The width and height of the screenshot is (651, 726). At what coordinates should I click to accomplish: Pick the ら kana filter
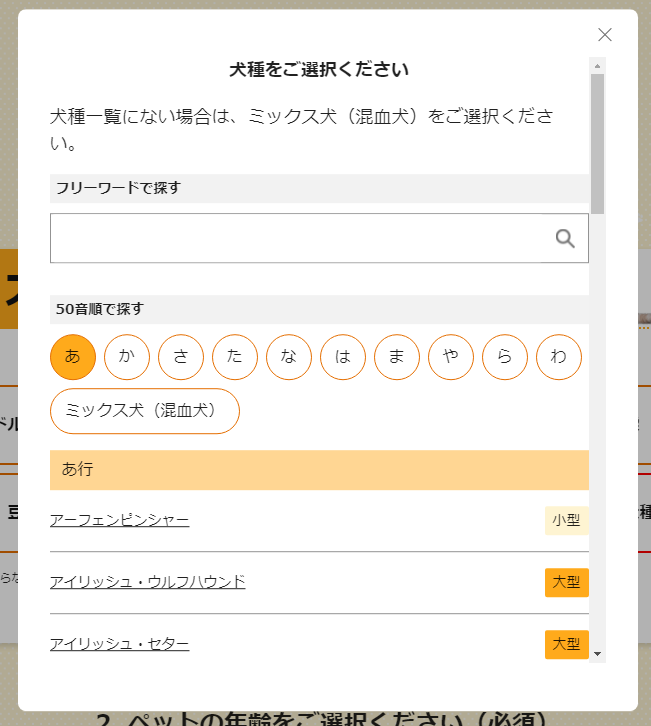pos(505,357)
